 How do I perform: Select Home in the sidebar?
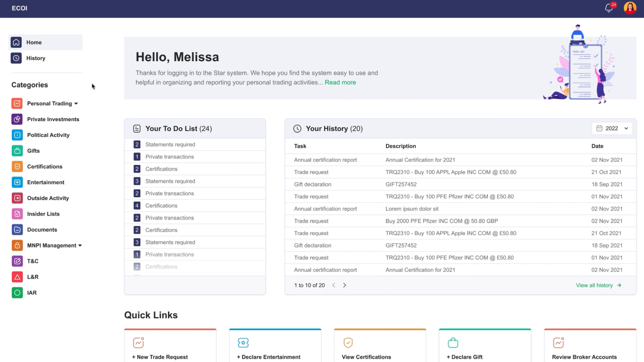[34, 42]
